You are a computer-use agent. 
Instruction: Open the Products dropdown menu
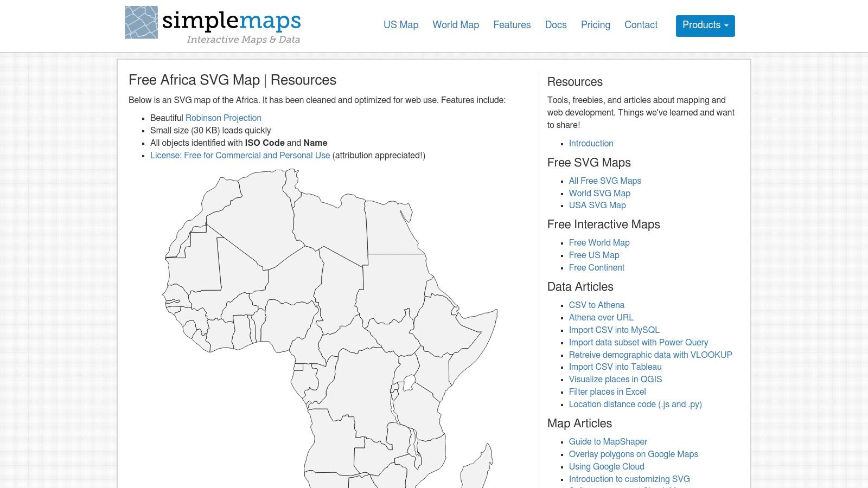(705, 25)
